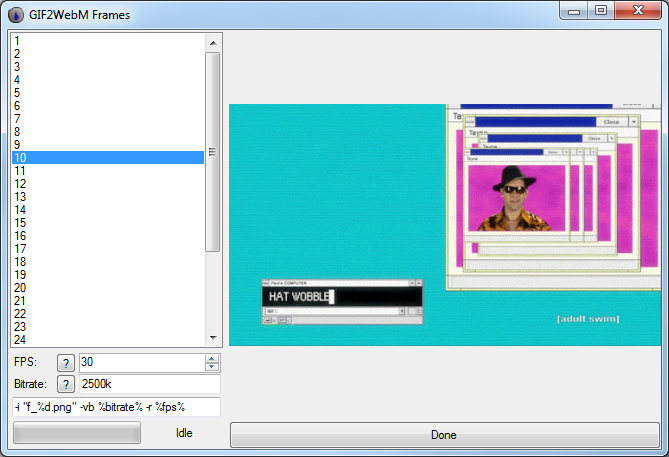This screenshot has height=457, width=669.
Task: Select frame 24 in the list
Action: (x=108, y=340)
